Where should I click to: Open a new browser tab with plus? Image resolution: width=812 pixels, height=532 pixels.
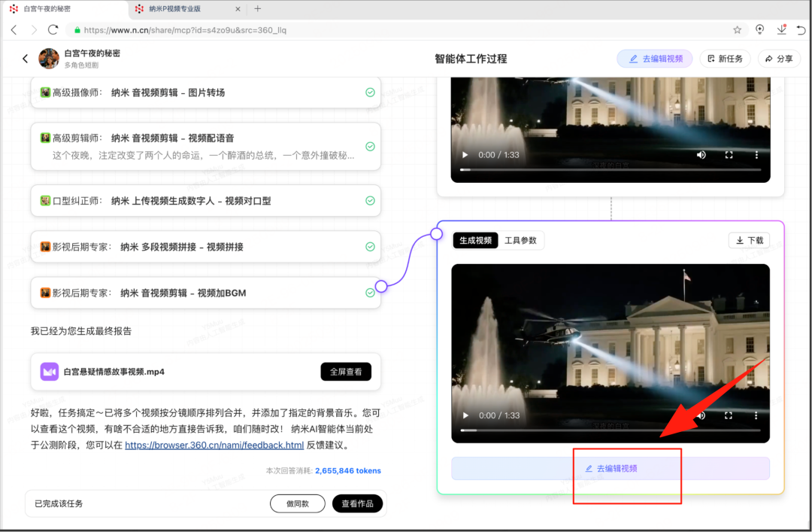pos(257,8)
